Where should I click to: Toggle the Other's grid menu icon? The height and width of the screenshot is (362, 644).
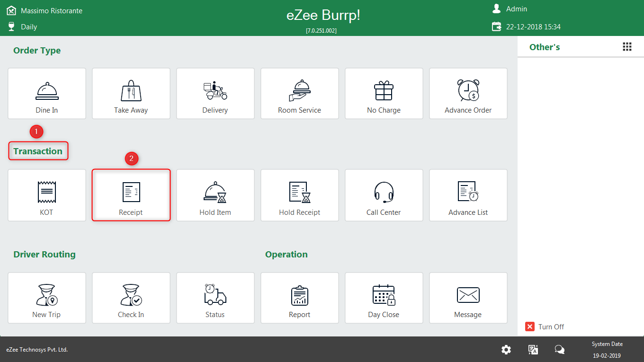(x=627, y=46)
